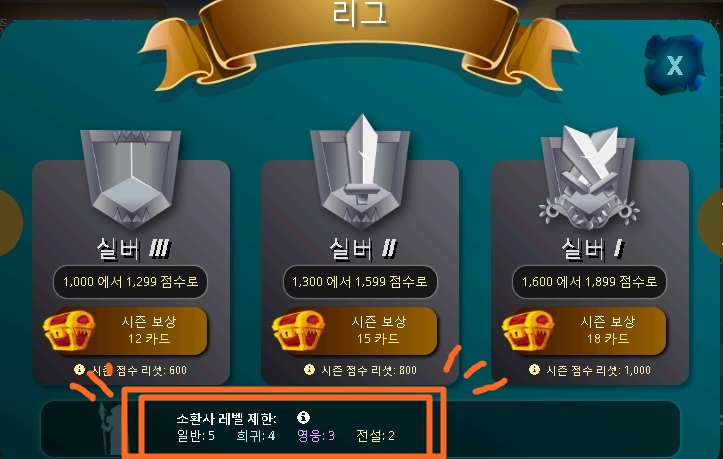The image size is (723, 459).
Task: Click the 전설: 2 level limit text
Action: tap(375, 435)
